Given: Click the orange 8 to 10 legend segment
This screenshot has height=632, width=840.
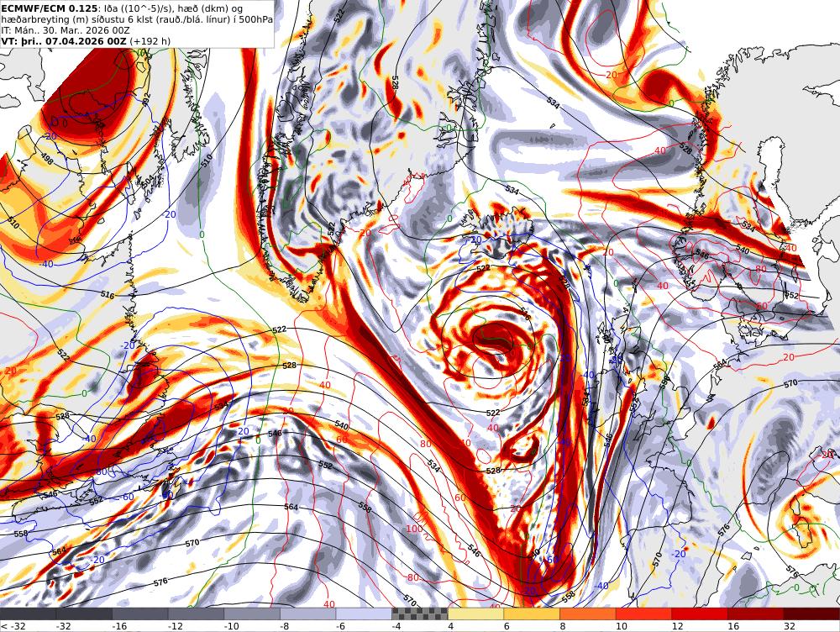Looking at the screenshot, I should [x=588, y=614].
